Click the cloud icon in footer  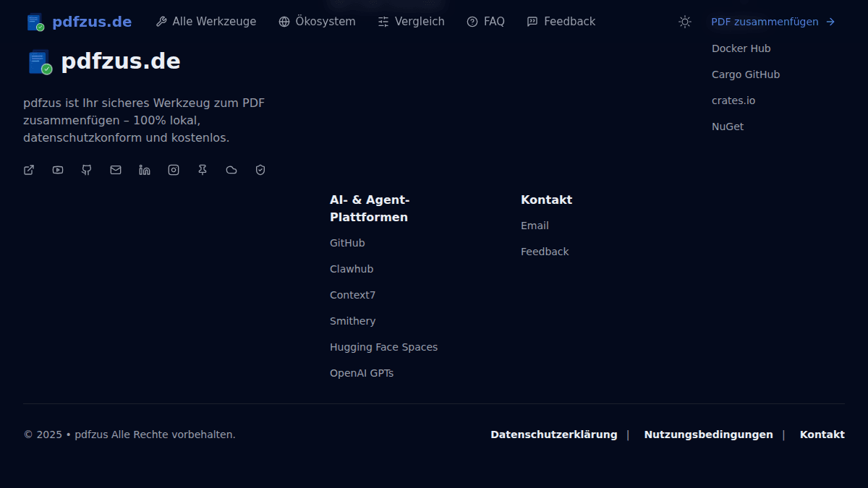pos(231,170)
